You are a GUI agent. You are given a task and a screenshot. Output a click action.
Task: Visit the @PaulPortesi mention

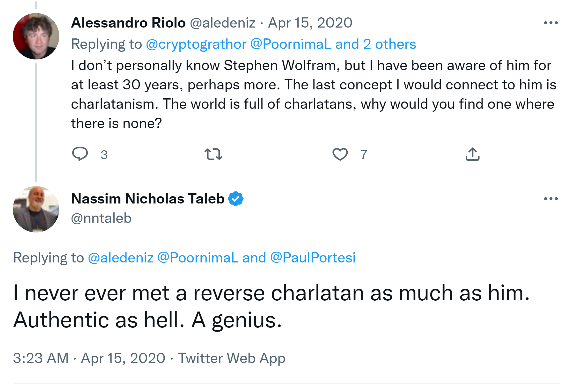point(313,258)
